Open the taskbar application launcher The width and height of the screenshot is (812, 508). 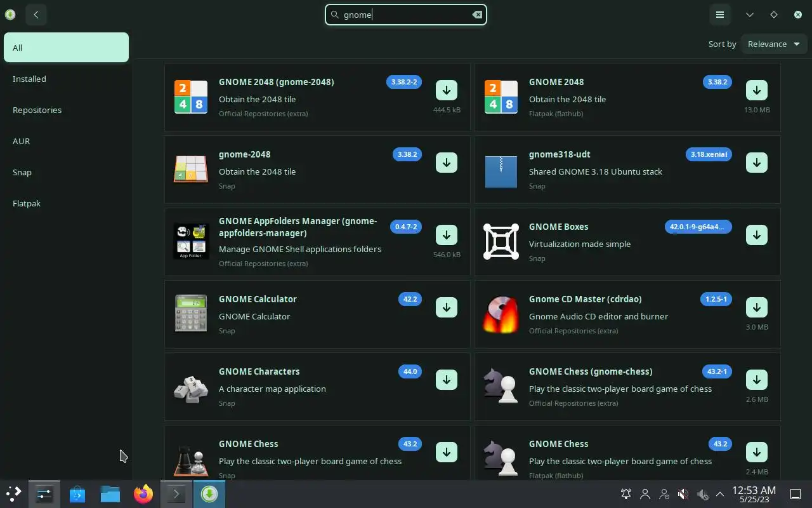point(13,493)
